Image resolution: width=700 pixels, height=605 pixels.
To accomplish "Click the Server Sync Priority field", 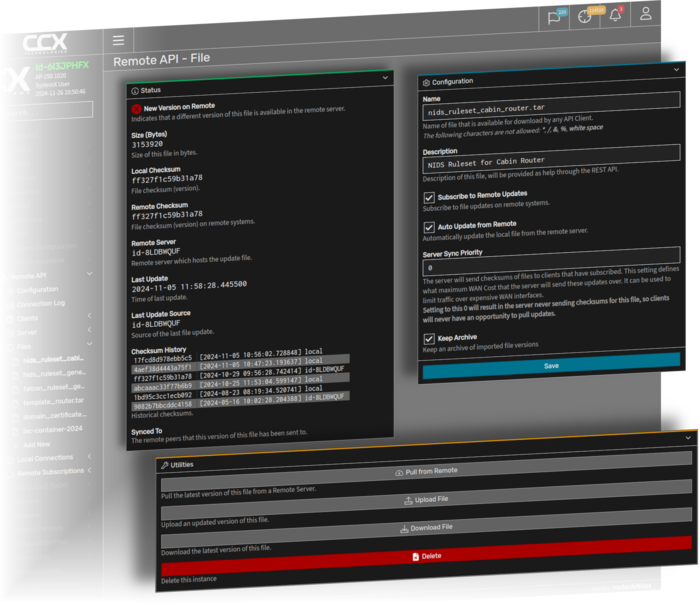I will tap(551, 262).
